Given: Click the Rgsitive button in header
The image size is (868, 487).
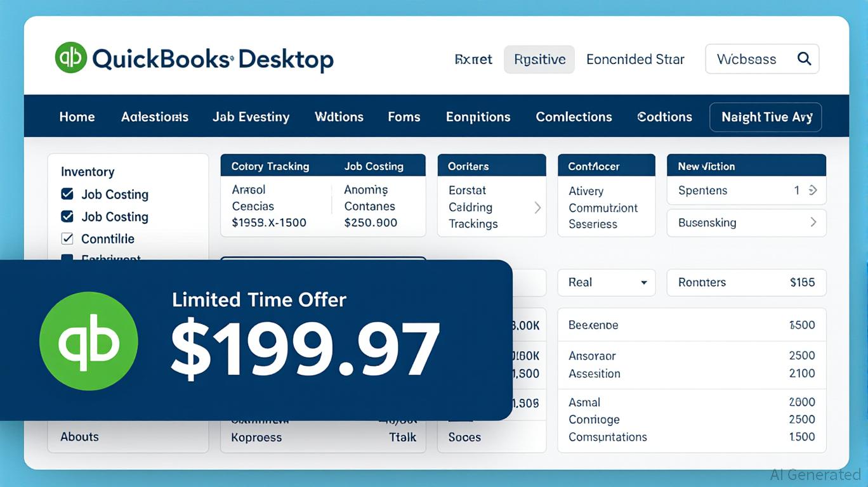Looking at the screenshot, I should (x=539, y=60).
